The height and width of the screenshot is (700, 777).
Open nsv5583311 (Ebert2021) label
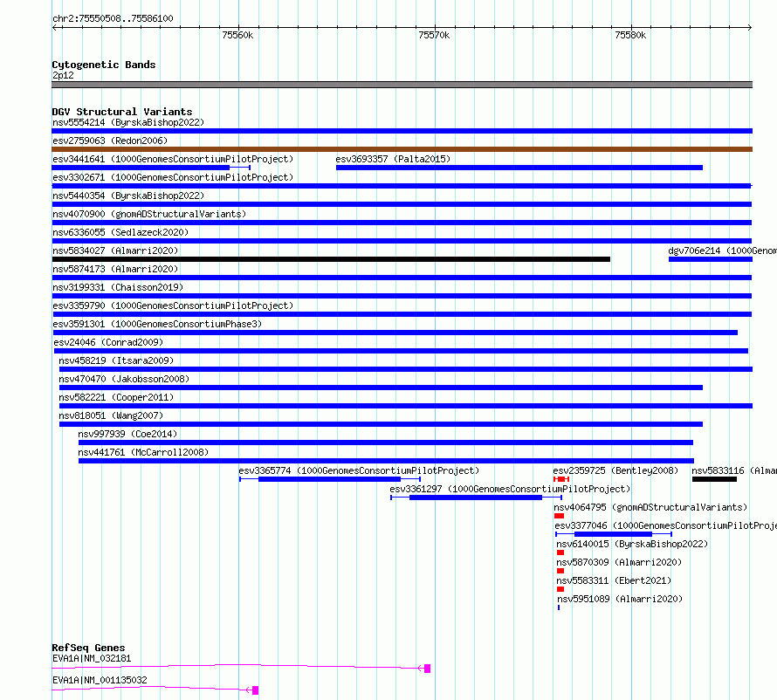coord(614,580)
